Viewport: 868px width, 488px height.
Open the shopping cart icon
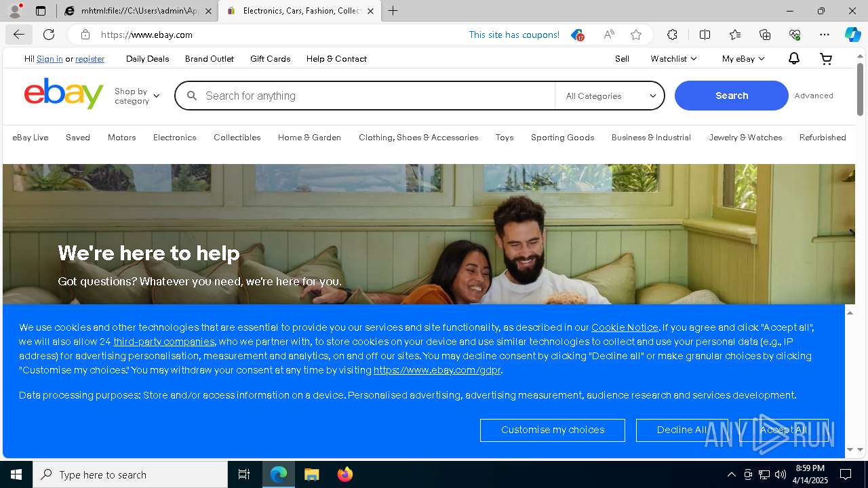pyautogui.click(x=826, y=59)
